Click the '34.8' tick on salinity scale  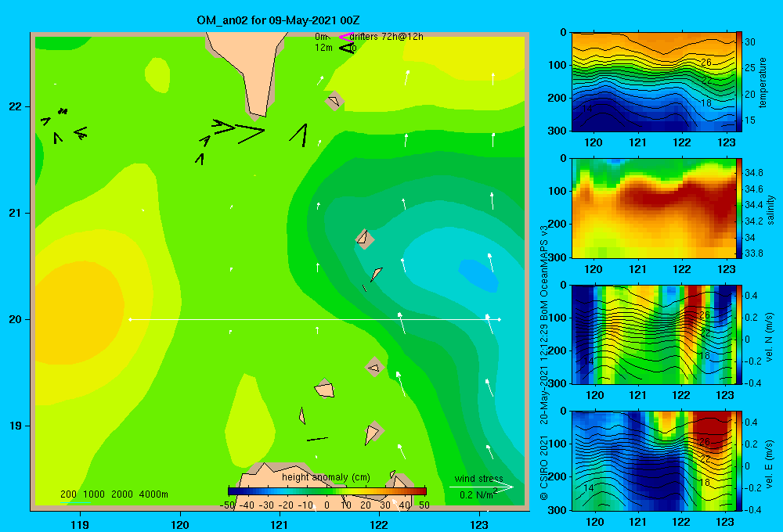(x=753, y=173)
